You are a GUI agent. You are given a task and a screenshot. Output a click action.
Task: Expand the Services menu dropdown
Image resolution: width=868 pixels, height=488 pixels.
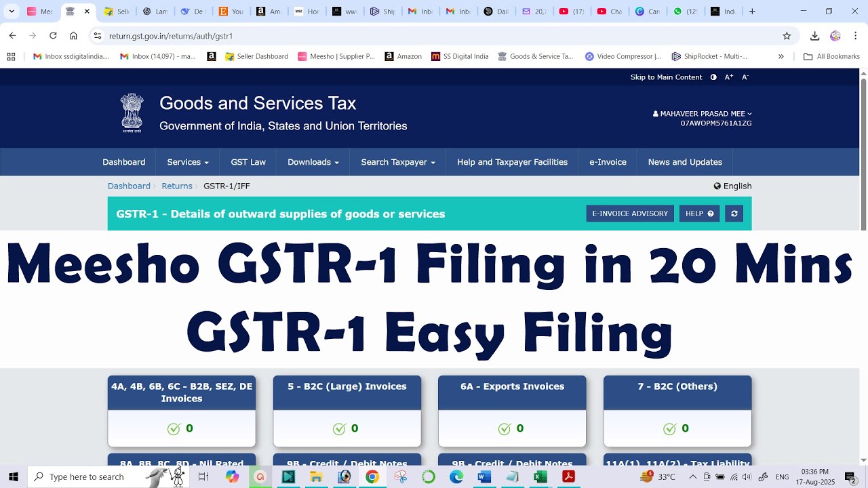tap(188, 162)
